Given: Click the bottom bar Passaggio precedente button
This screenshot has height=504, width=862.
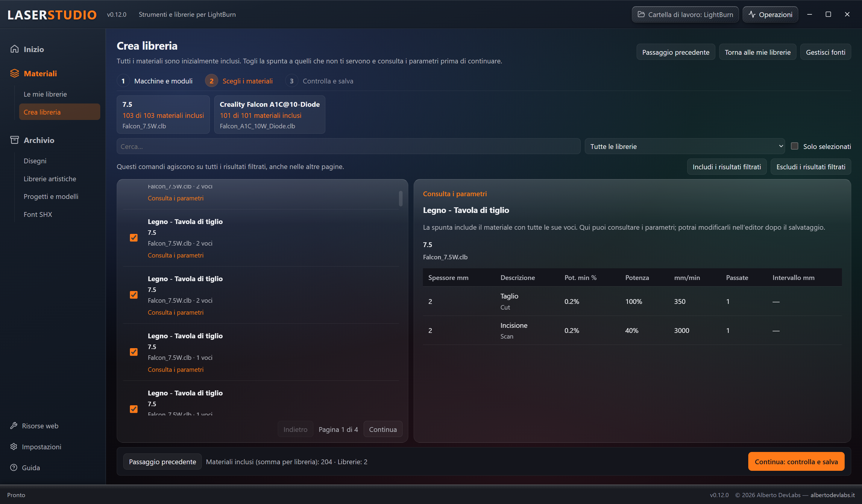Looking at the screenshot, I should click(163, 461).
